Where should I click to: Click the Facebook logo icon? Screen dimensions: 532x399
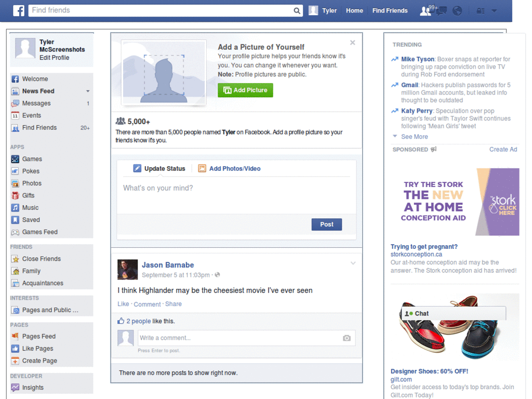coord(19,10)
